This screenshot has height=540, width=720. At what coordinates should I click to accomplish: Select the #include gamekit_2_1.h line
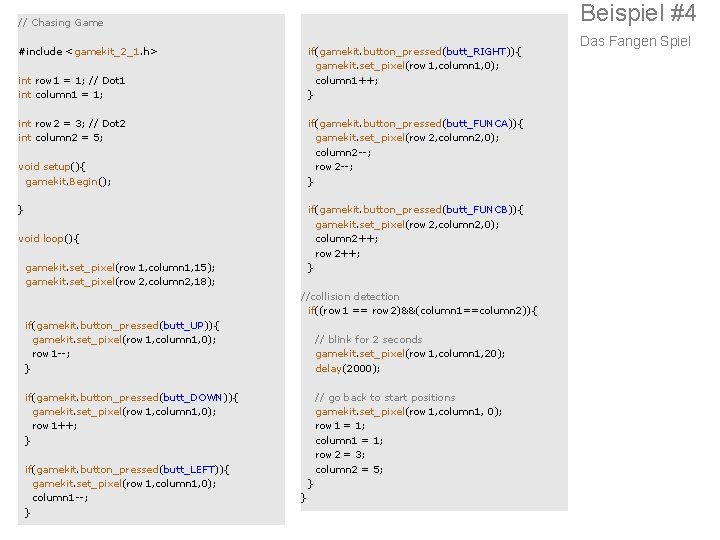click(88, 51)
